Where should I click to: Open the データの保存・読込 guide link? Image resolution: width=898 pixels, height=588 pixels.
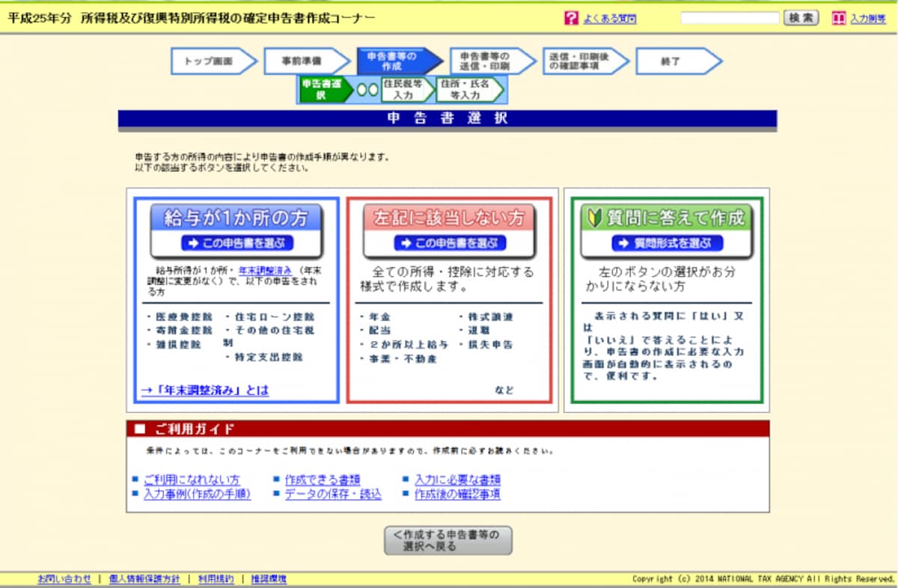(x=333, y=494)
